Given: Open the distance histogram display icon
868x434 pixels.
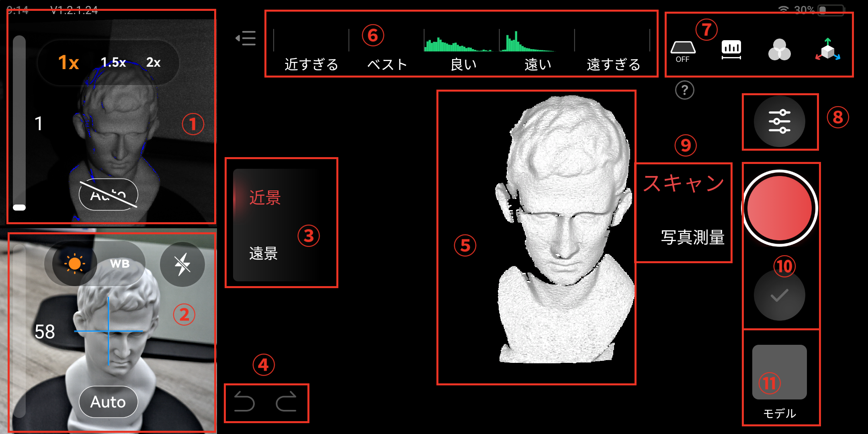Looking at the screenshot, I should 731,50.
